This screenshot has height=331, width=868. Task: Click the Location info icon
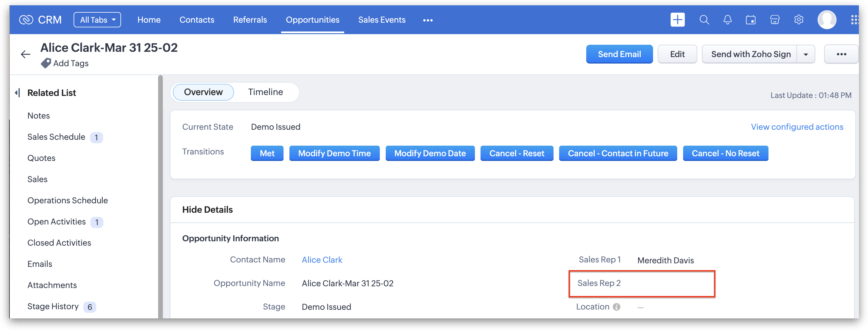click(616, 307)
